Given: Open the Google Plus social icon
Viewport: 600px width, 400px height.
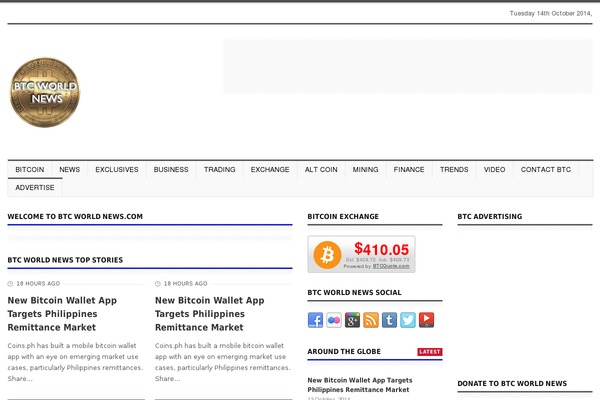Looking at the screenshot, I should (352, 320).
